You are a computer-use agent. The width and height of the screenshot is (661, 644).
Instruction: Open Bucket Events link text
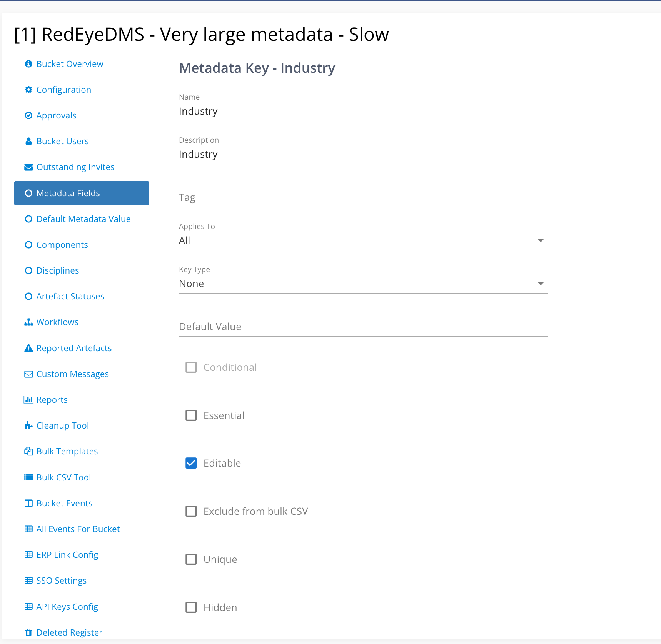64,503
